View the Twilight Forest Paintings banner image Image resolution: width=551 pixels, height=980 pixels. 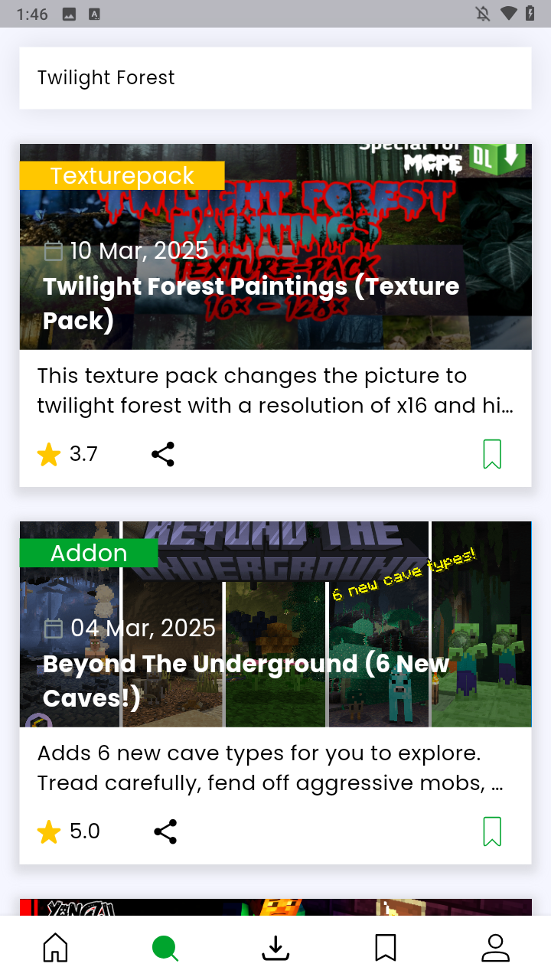coord(275,247)
